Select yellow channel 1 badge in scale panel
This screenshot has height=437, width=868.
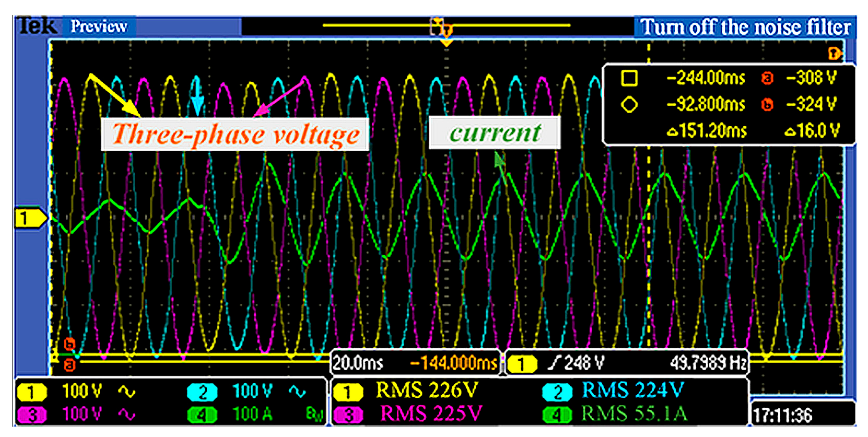click(32, 392)
